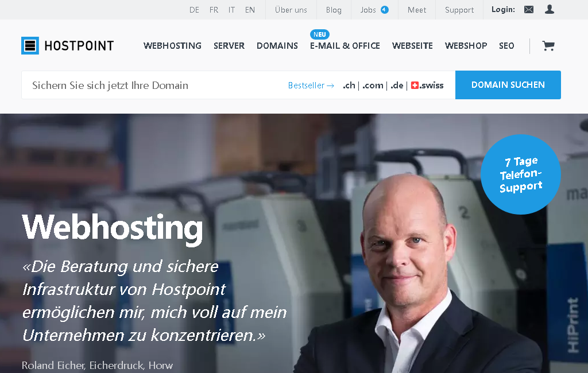Screen dimensions: 588x373
Task: Expand the Webhosting menu
Action: 172,46
